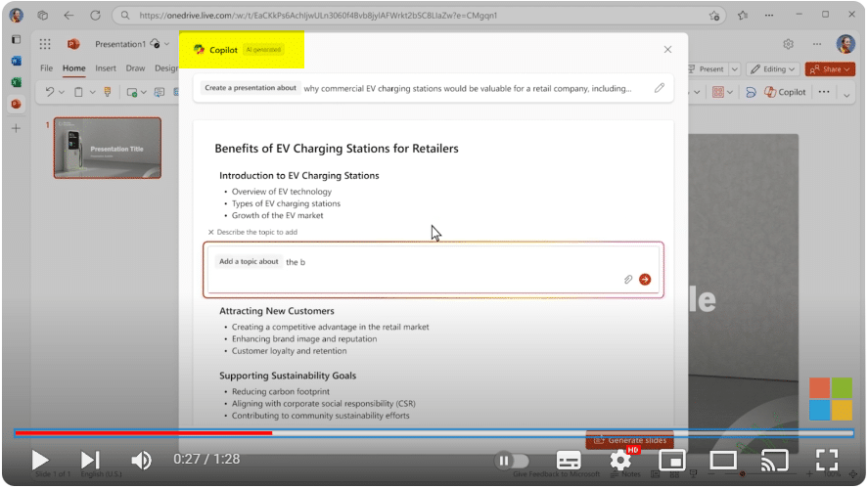868x488 pixels.
Task: Click inside 'Add a topic about' field
Action: (434, 270)
